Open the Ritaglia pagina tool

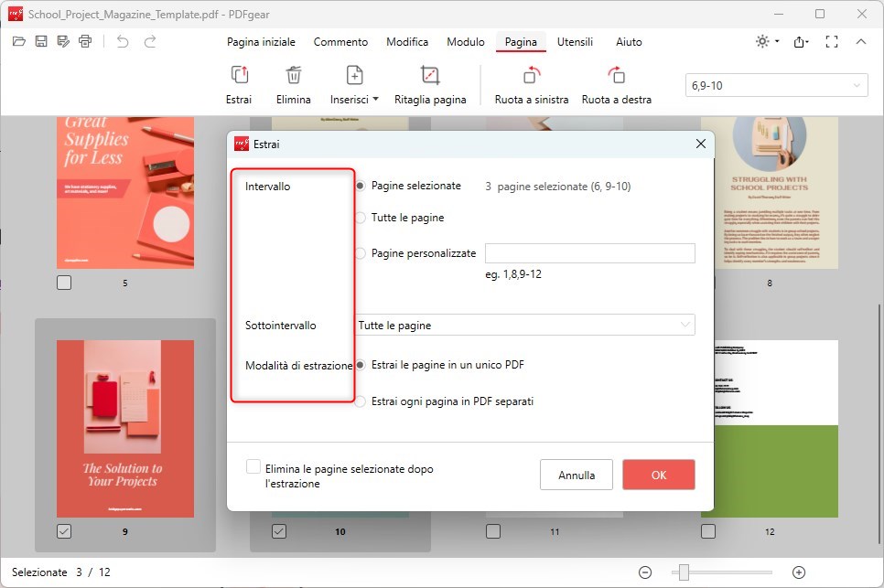(430, 74)
